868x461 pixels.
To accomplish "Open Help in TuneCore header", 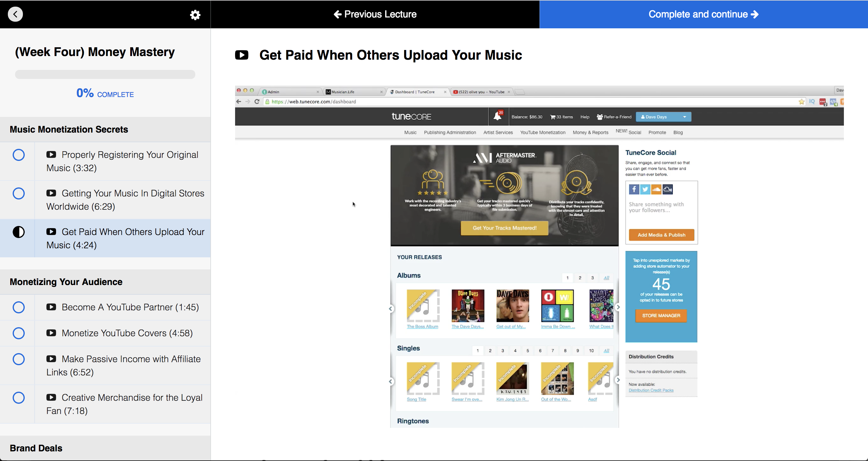I will [585, 117].
